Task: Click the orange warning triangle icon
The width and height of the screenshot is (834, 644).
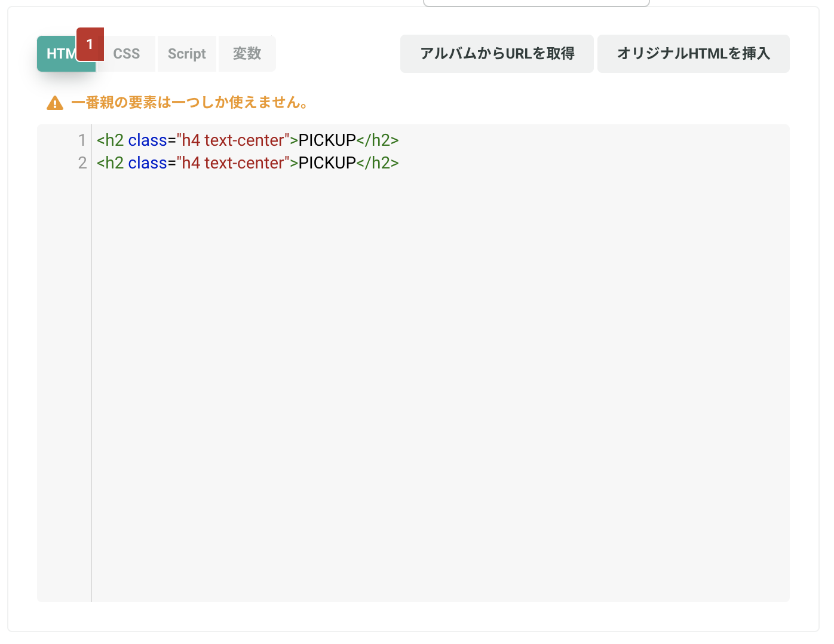Action: pos(55,103)
